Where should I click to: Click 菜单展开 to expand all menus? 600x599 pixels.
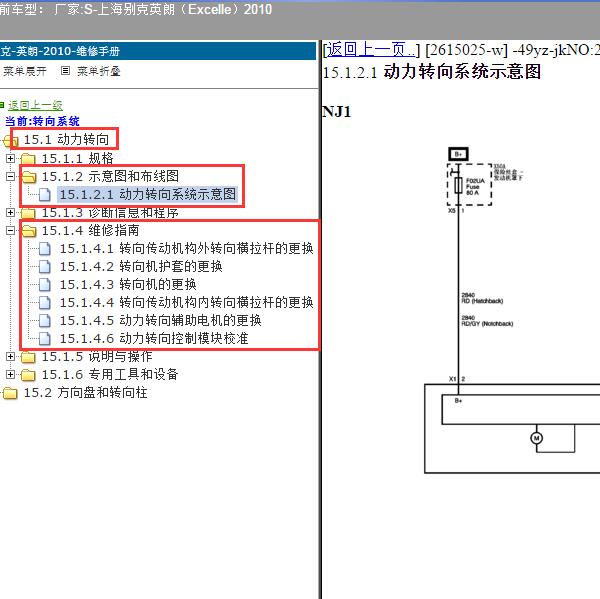pyautogui.click(x=25, y=71)
